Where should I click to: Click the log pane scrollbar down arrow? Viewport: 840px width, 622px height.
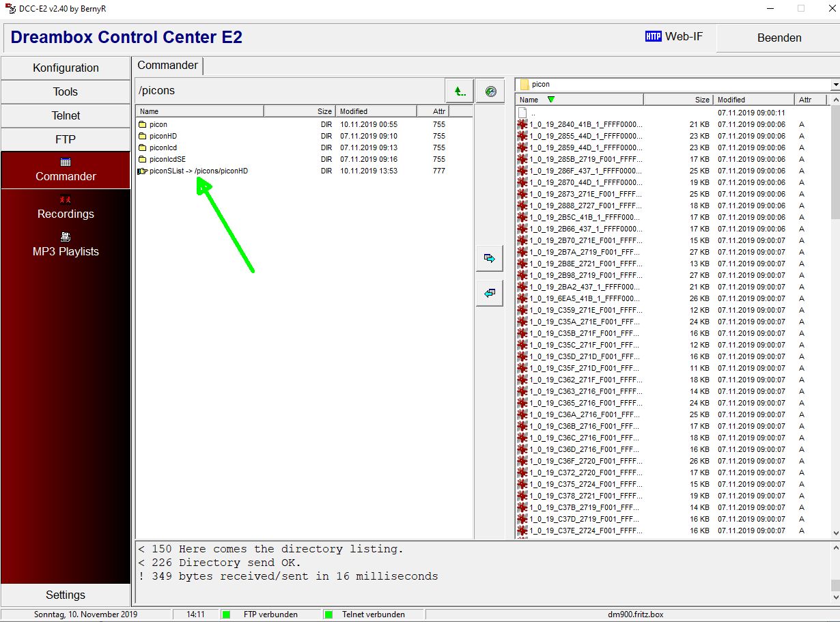(835, 599)
